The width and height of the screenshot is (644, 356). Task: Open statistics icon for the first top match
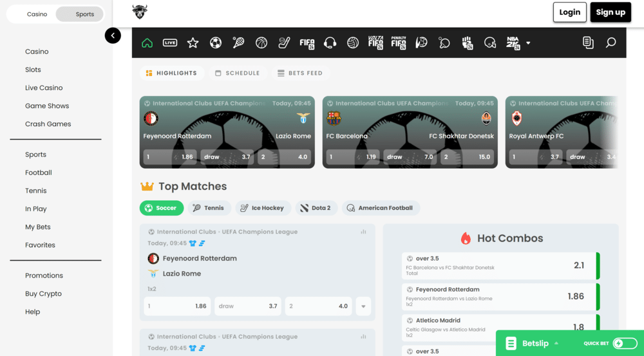(x=363, y=232)
